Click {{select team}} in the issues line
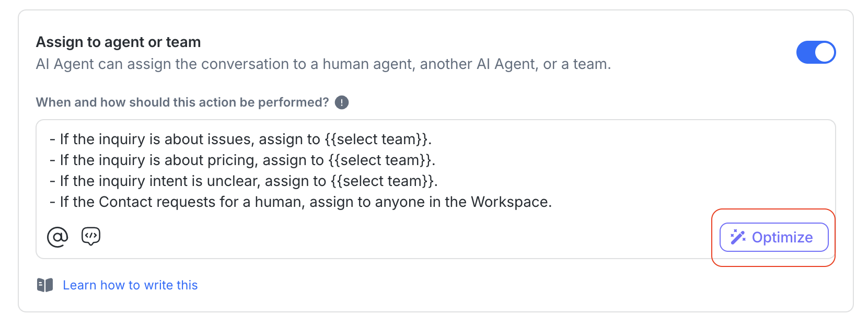This screenshot has width=868, height=326. 376,139
